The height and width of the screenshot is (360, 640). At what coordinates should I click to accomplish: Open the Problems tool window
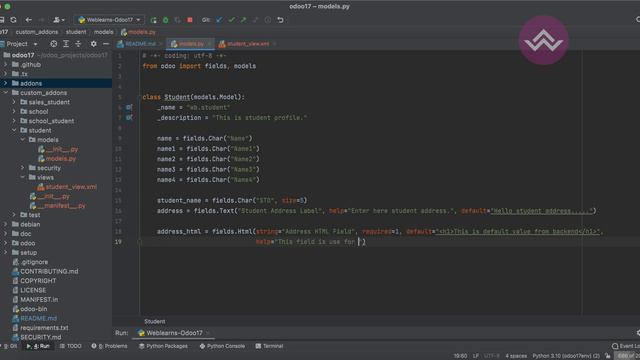pyautogui.click(x=109, y=346)
